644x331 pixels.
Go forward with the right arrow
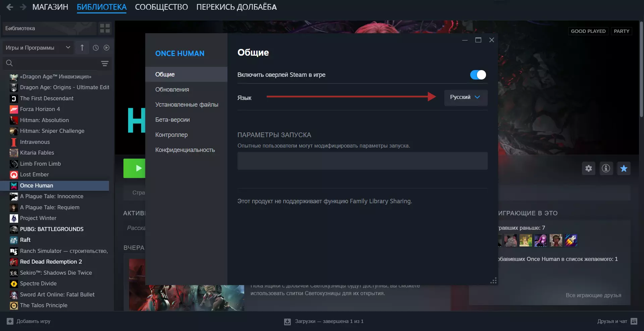click(23, 7)
